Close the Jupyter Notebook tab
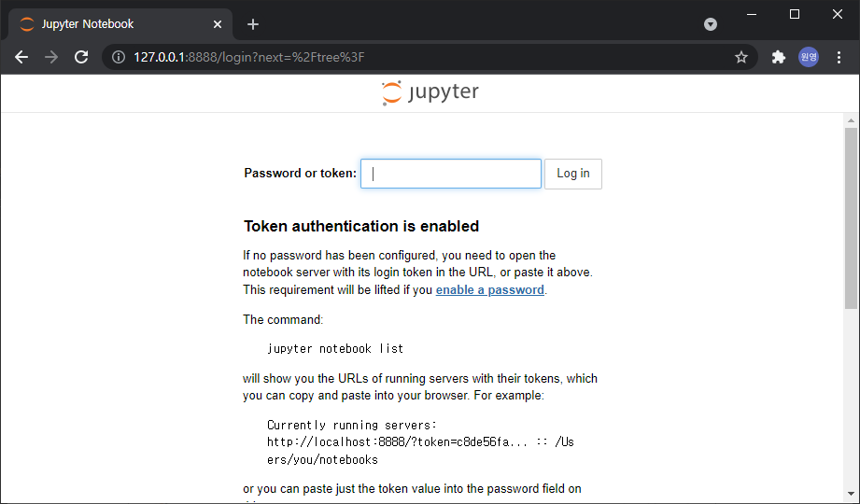 (x=218, y=24)
